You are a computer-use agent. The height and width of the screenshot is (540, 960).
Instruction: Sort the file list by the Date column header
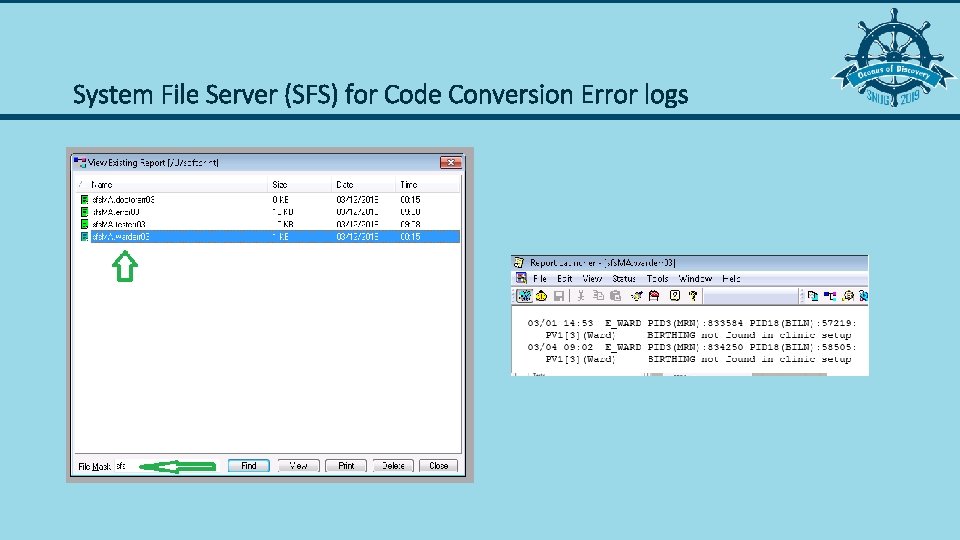(x=363, y=184)
